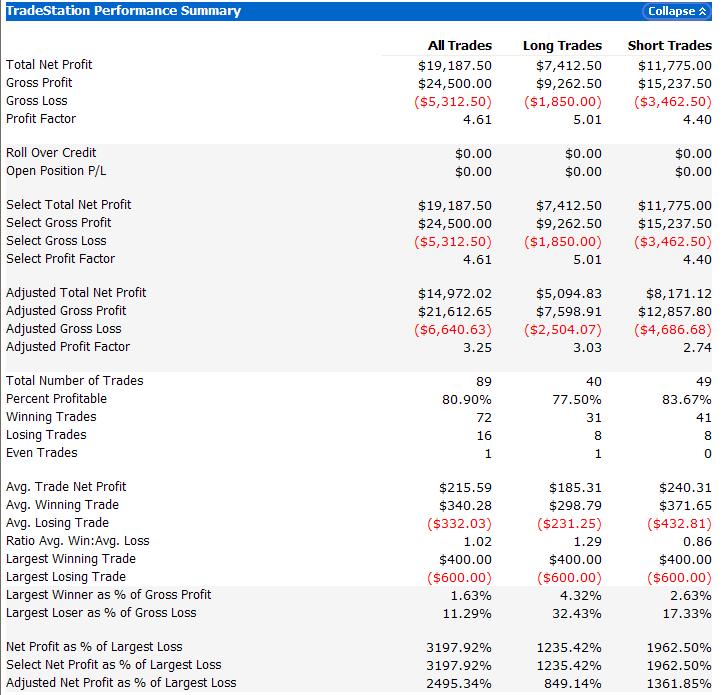Image resolution: width=725 pixels, height=695 pixels.
Task: Click the $215.59 Avg. Trade Net Profit
Action: [x=465, y=488]
